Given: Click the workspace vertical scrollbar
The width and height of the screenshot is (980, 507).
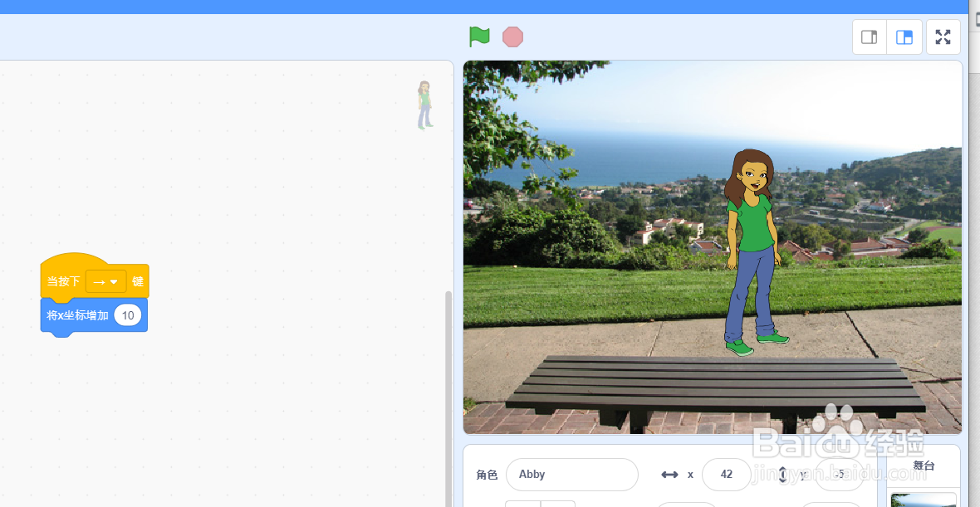Looking at the screenshot, I should (x=448, y=399).
